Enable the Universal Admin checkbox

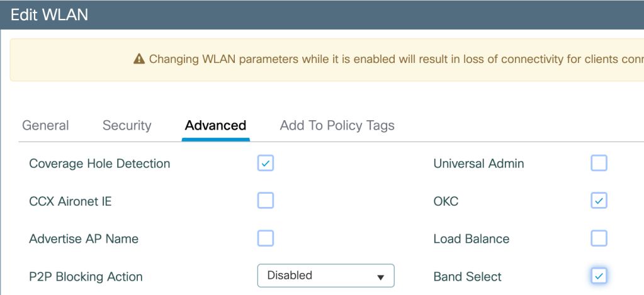pyautogui.click(x=599, y=164)
